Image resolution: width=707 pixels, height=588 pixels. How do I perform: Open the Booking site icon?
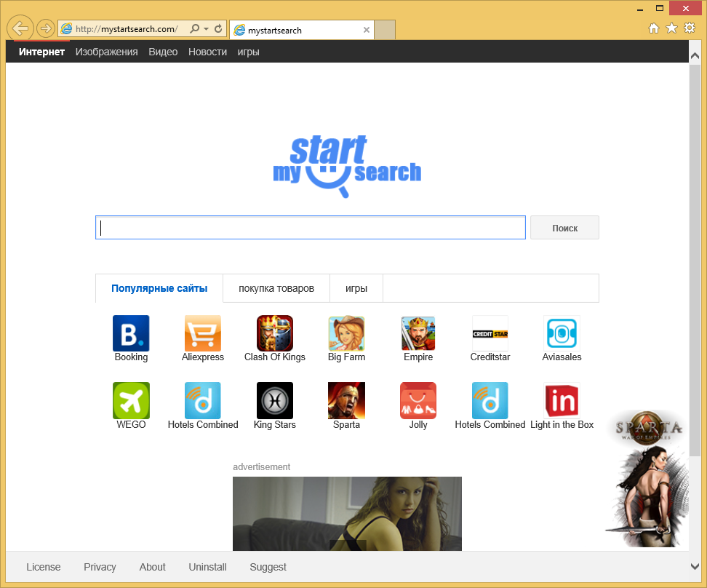(131, 333)
